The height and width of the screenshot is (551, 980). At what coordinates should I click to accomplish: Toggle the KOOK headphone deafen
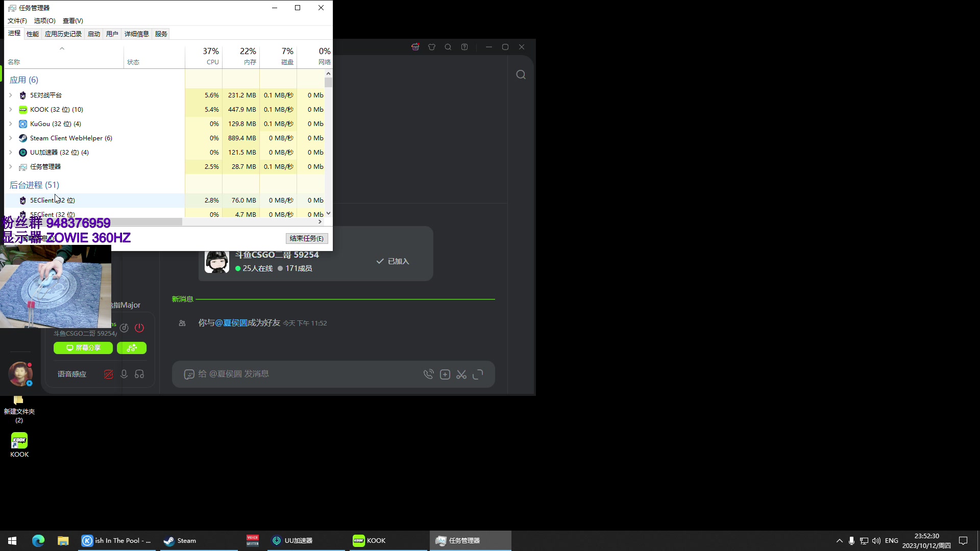139,374
